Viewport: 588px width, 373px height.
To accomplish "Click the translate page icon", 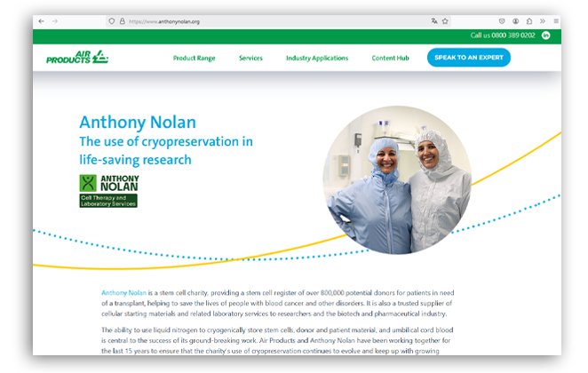I will pos(434,21).
